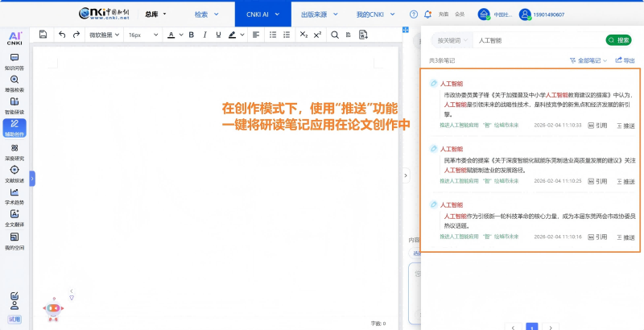Open 学术趋势 in the left sidebar
Image resolution: width=644 pixels, height=330 pixels.
pos(14,196)
